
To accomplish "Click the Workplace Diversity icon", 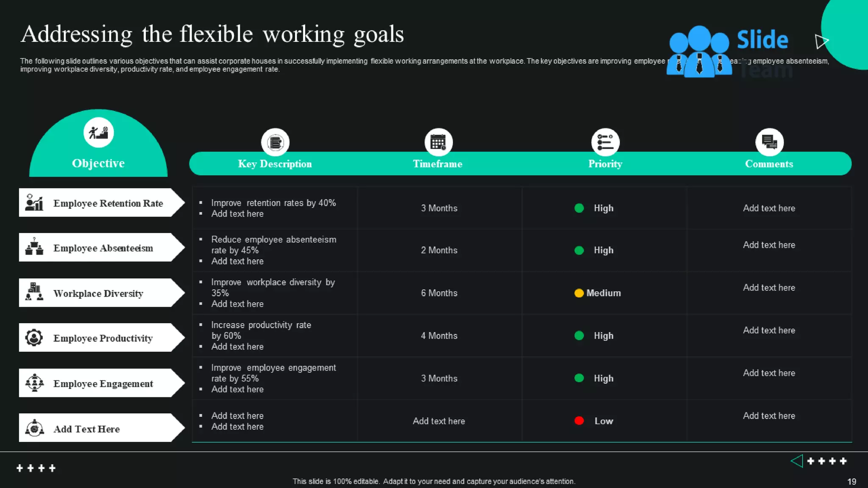I will 34,292.
